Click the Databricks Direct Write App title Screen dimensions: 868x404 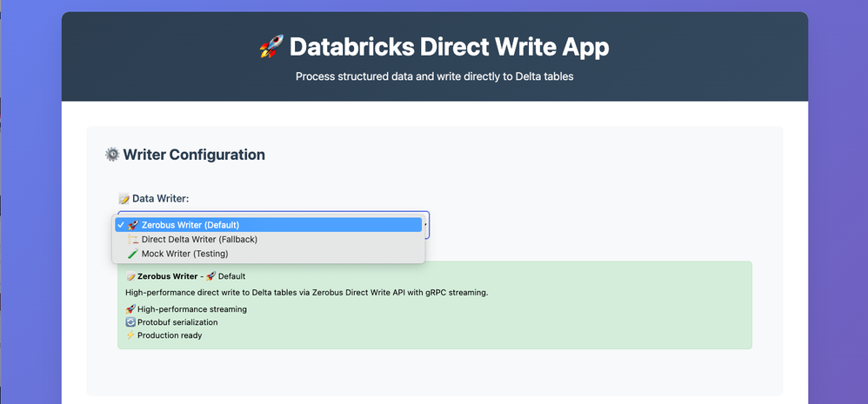tap(449, 47)
